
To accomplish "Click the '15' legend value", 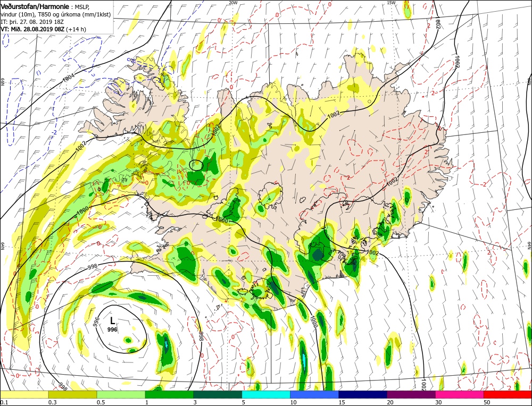I will click(x=342, y=402).
